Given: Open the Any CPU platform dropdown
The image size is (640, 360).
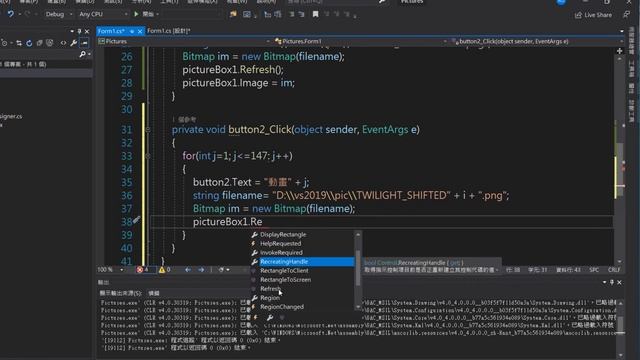Looking at the screenshot, I should click(x=103, y=14).
